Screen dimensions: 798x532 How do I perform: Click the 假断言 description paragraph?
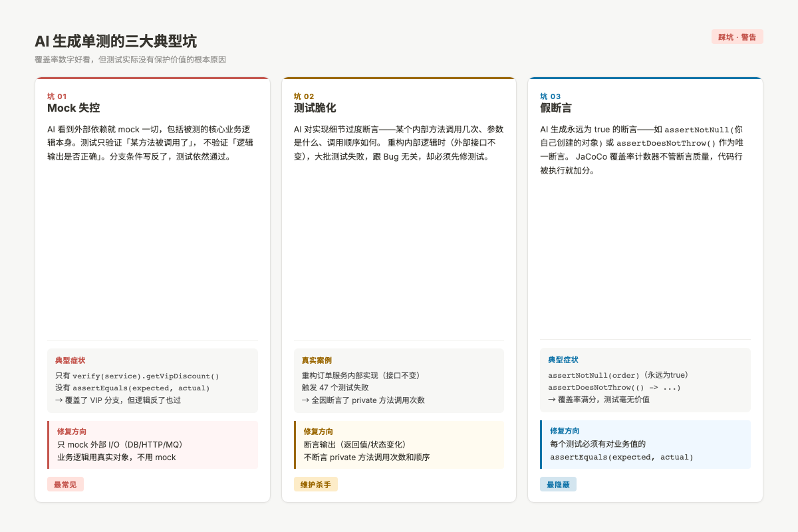pyautogui.click(x=645, y=150)
